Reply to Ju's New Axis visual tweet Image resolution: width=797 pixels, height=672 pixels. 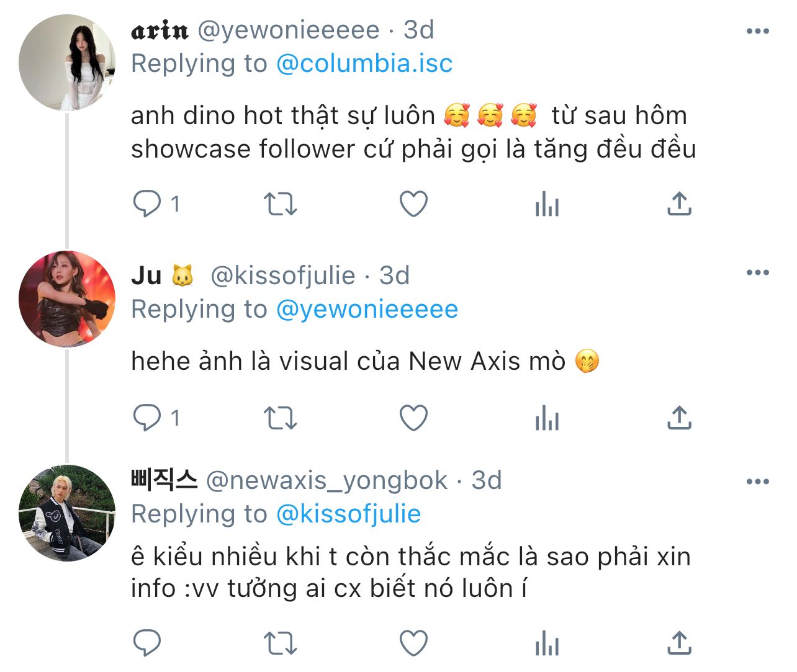(x=147, y=418)
